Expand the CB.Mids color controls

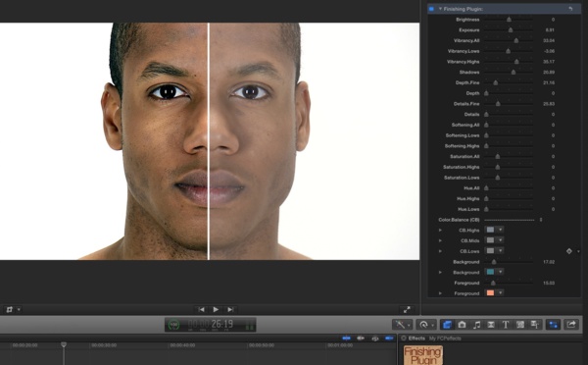[440, 240]
